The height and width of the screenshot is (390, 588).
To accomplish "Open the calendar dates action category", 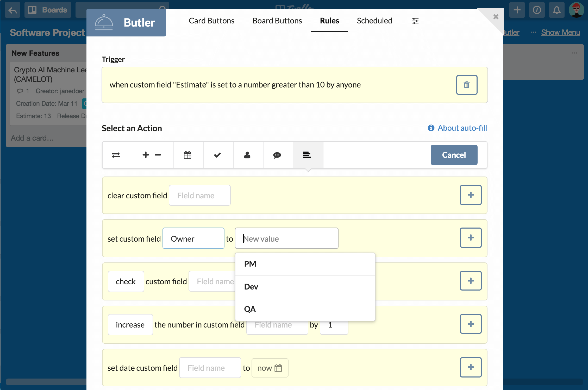I will pos(187,155).
